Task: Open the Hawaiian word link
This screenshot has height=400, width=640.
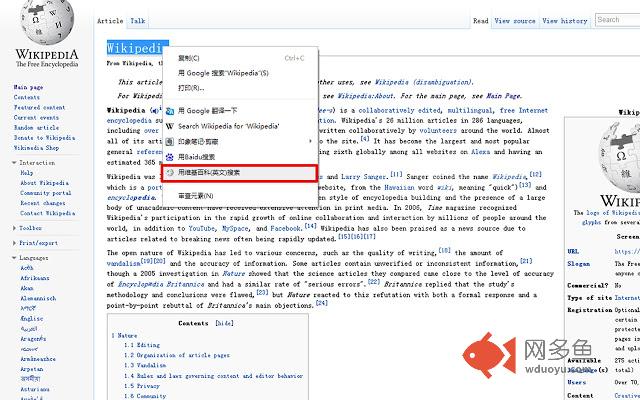Action: point(399,188)
